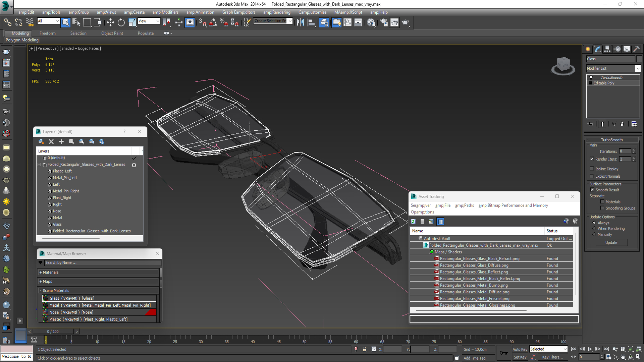Click the Auto Key button
The image size is (644, 362).
[x=520, y=349]
